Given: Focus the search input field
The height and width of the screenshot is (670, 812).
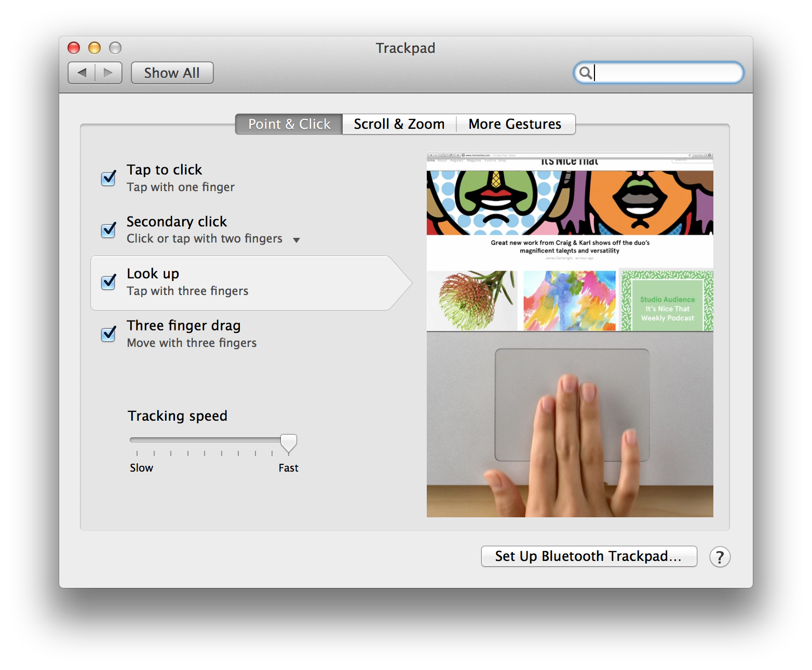Looking at the screenshot, I should 658,73.
